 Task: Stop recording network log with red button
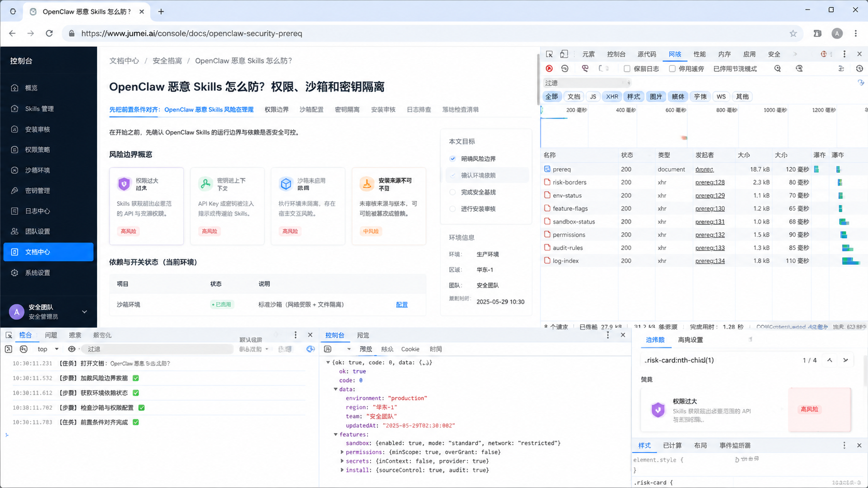(549, 69)
